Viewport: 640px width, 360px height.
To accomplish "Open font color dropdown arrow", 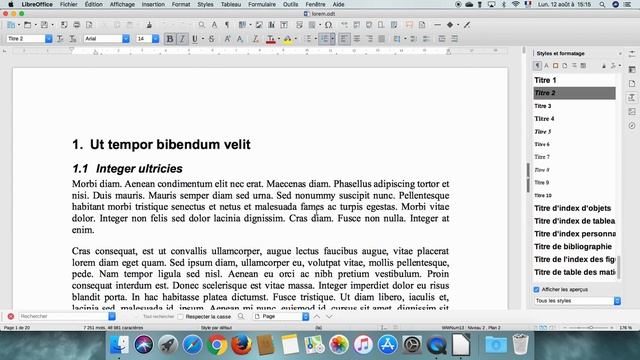I will click(x=279, y=39).
